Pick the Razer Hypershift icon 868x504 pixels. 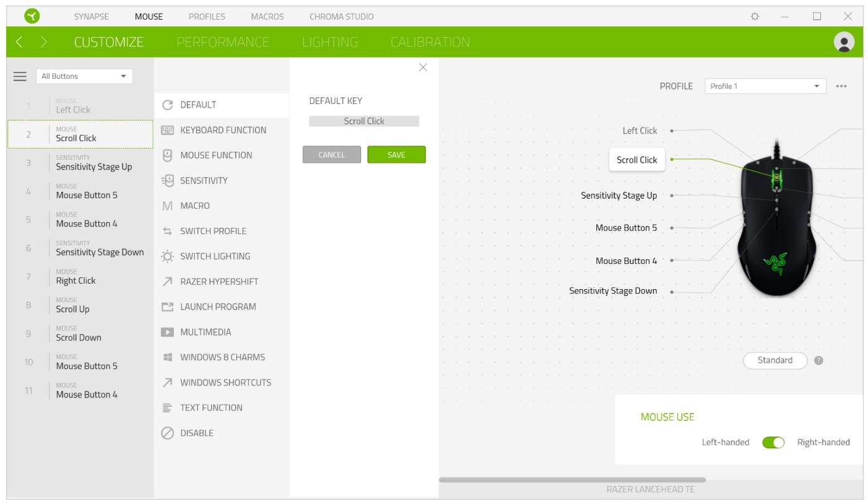(167, 282)
